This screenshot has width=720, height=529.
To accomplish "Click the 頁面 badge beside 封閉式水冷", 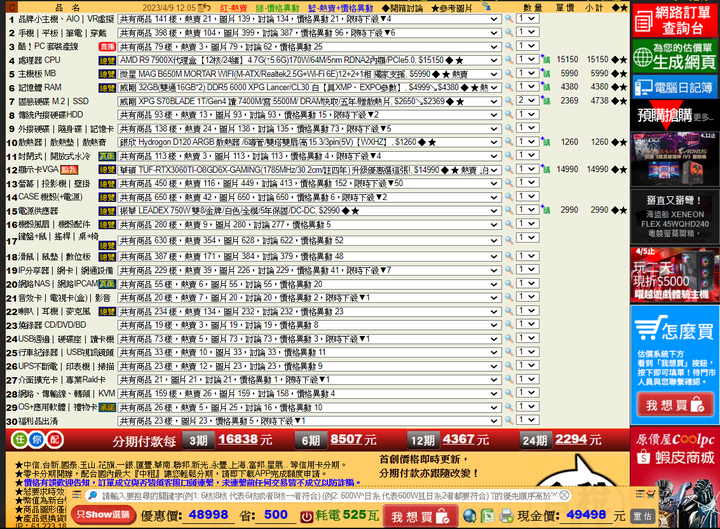I will click(x=107, y=156).
